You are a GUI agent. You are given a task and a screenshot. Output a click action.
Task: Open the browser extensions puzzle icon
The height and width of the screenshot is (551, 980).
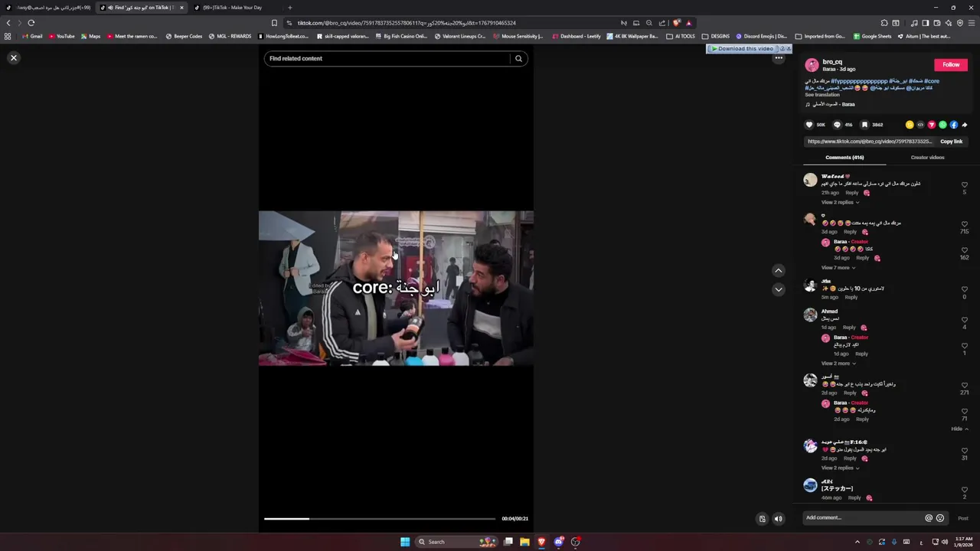click(x=884, y=23)
